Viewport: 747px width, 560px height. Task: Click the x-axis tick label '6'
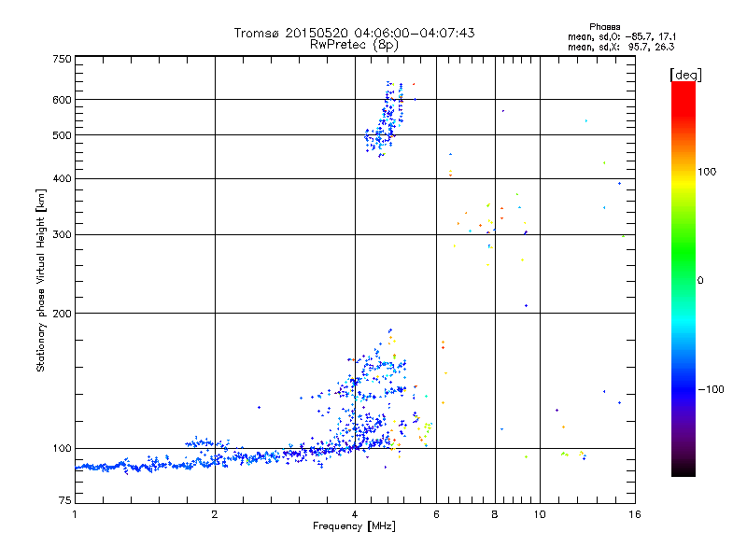436,514
